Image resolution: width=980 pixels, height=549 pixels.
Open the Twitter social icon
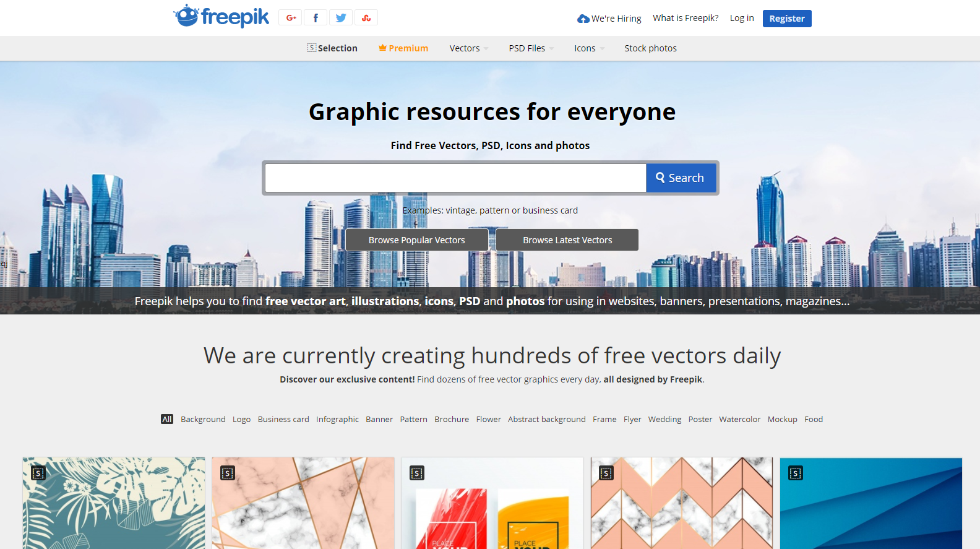(341, 18)
